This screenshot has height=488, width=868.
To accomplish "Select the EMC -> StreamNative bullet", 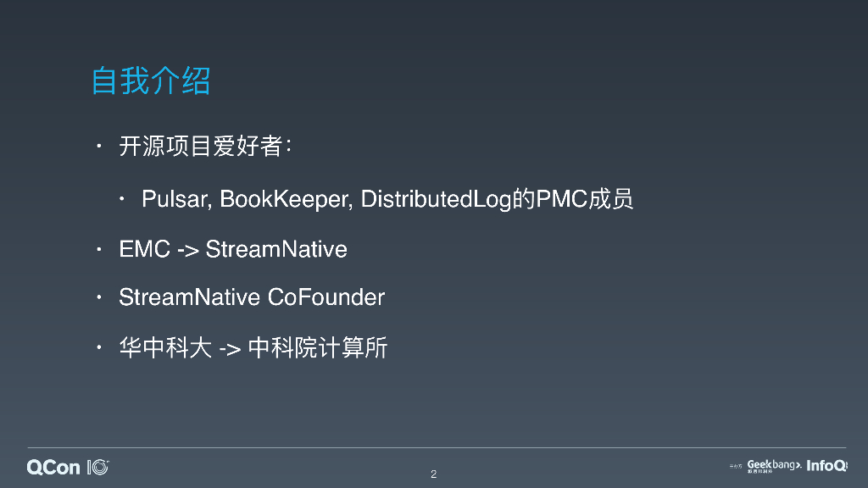I will pos(233,249).
